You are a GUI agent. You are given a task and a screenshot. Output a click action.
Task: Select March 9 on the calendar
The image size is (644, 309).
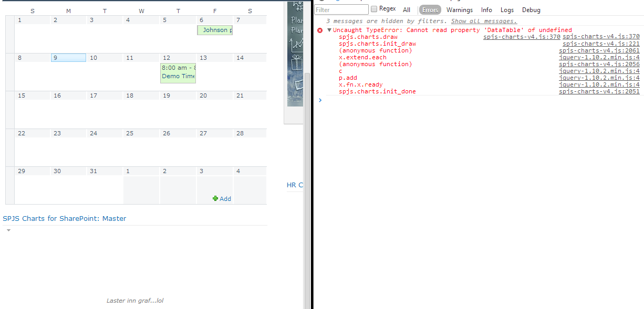point(68,57)
